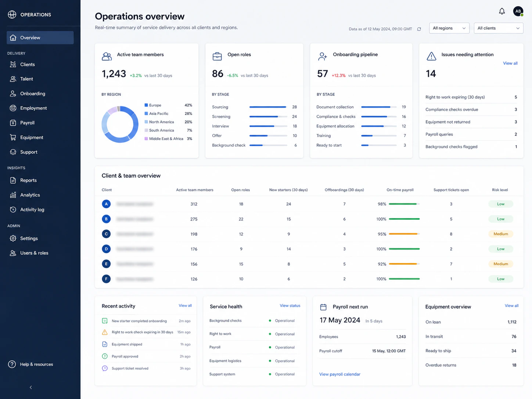The image size is (532, 399).
Task: Click the Payroll sidebar icon
Action: [x=13, y=123]
